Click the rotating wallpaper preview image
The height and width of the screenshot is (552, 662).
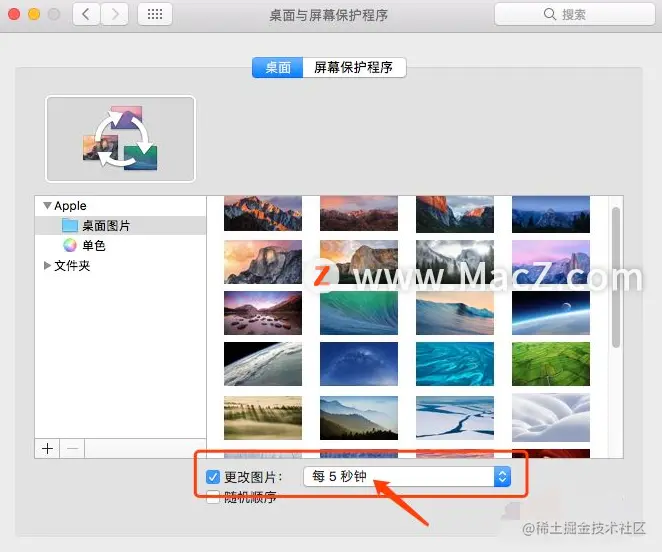pos(120,139)
